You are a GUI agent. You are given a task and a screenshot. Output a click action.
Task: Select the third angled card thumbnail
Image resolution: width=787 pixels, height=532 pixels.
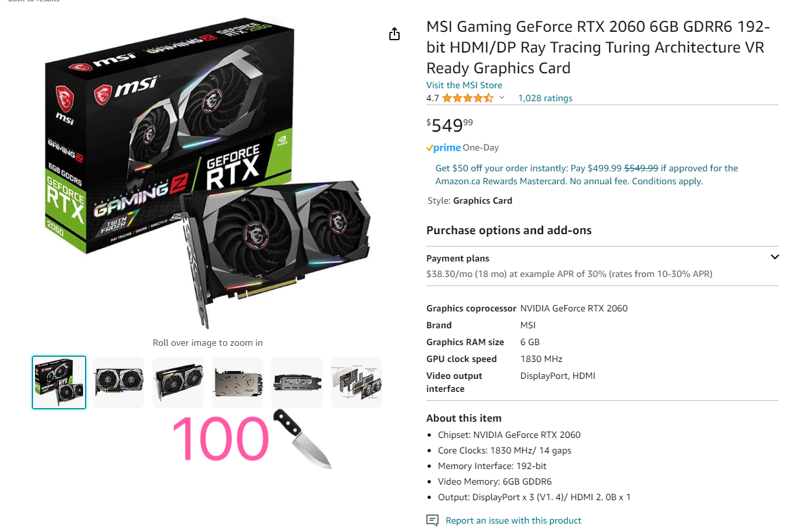pos(178,382)
